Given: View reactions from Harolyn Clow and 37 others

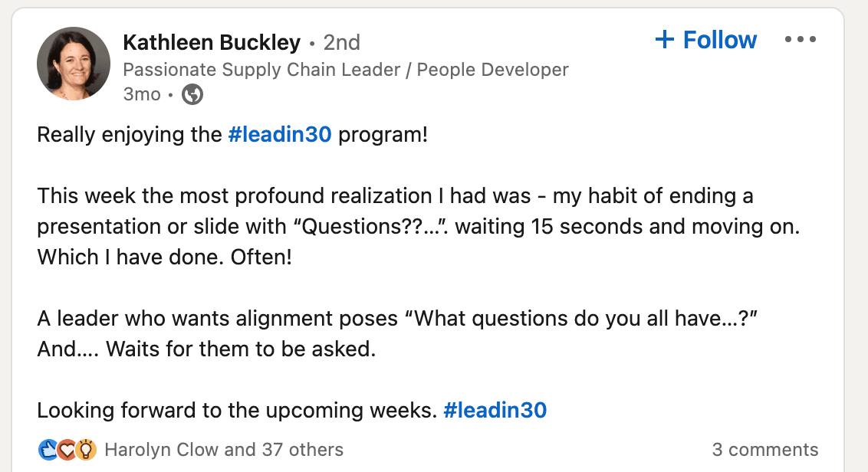Looking at the screenshot, I should click(224, 450).
